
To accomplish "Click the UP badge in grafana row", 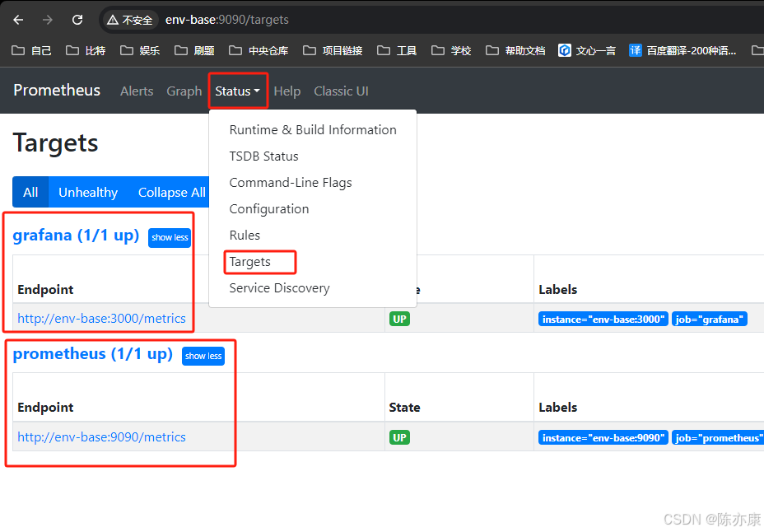I will (x=399, y=319).
